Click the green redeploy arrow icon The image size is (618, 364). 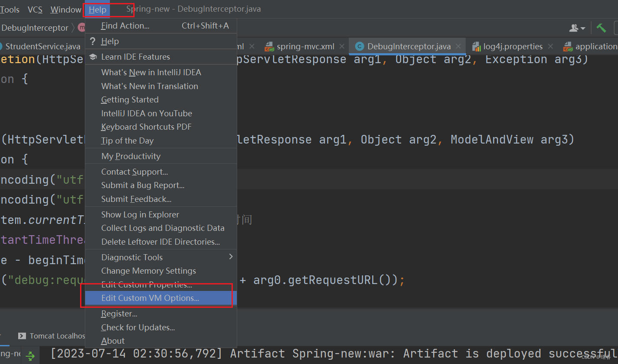tap(30, 356)
